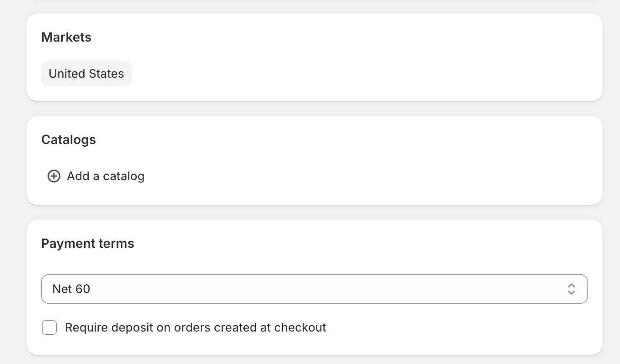Click the 'Add a catalog' link text

tap(106, 176)
